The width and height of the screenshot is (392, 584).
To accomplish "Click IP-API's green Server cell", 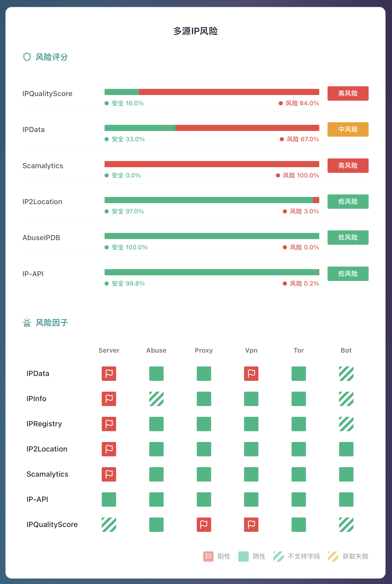I will point(109,500).
